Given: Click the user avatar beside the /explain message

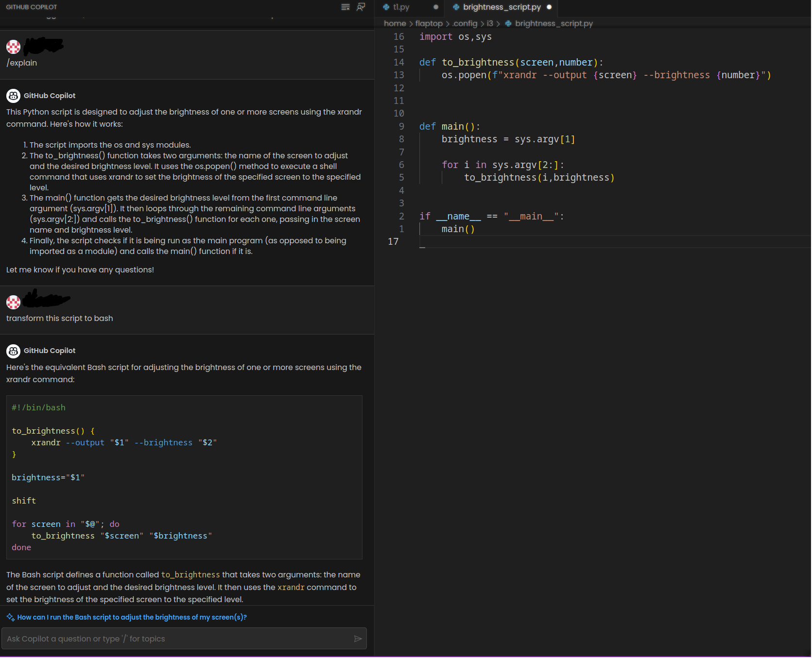Looking at the screenshot, I should 13,47.
